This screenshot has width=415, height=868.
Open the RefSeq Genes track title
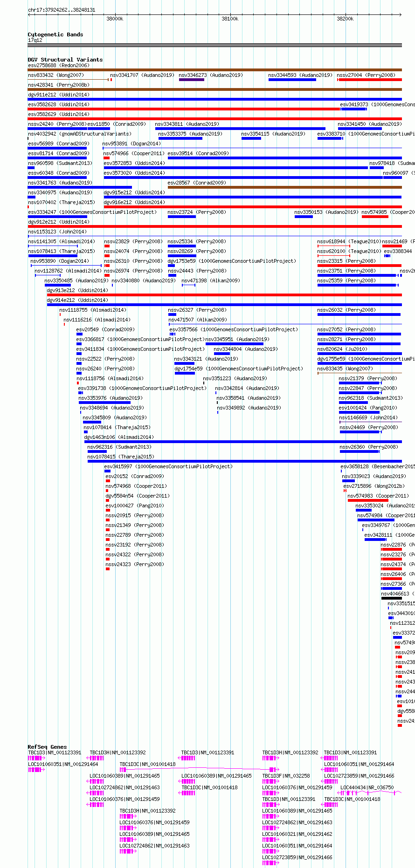(47, 747)
